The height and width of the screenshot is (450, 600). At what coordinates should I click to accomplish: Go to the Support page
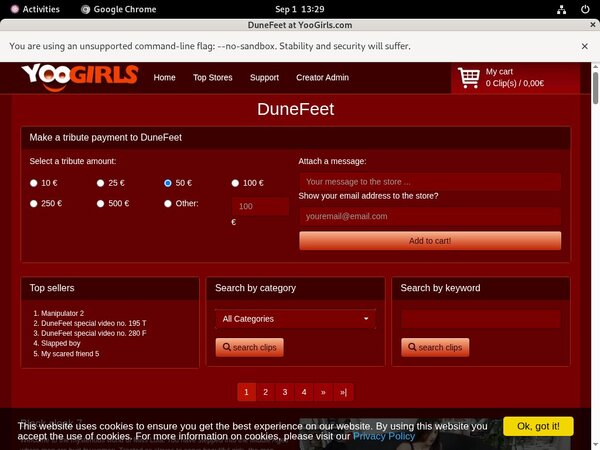click(x=264, y=77)
